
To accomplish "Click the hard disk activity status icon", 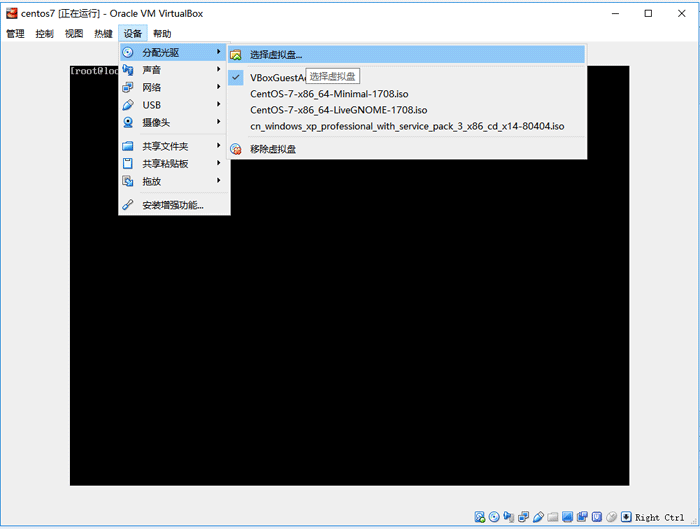I will tap(479, 517).
